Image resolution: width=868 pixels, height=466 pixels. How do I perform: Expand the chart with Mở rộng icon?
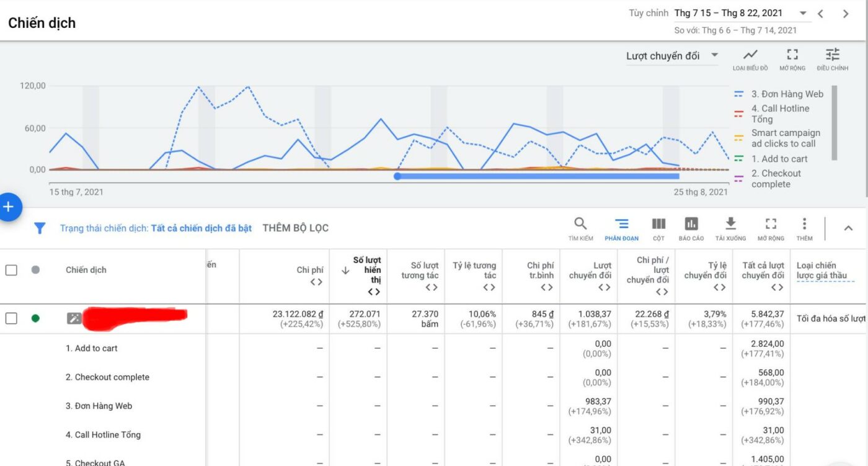tap(792, 55)
